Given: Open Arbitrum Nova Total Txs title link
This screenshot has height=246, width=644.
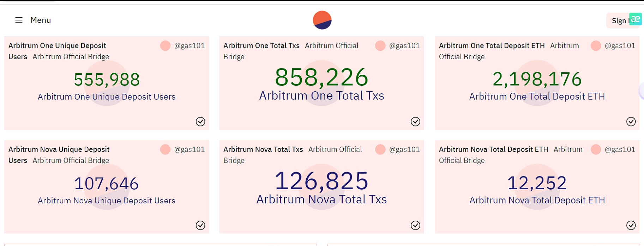Looking at the screenshot, I should click(263, 149).
